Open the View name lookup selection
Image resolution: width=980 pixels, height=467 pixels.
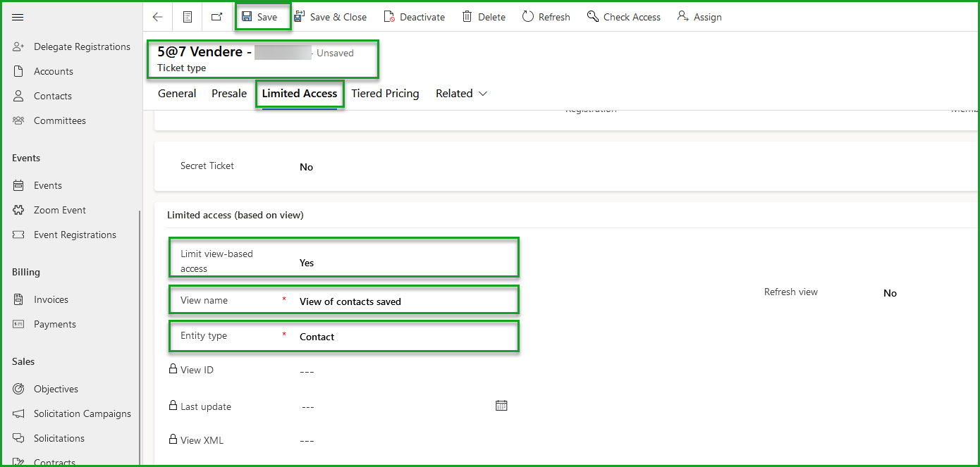pyautogui.click(x=350, y=300)
